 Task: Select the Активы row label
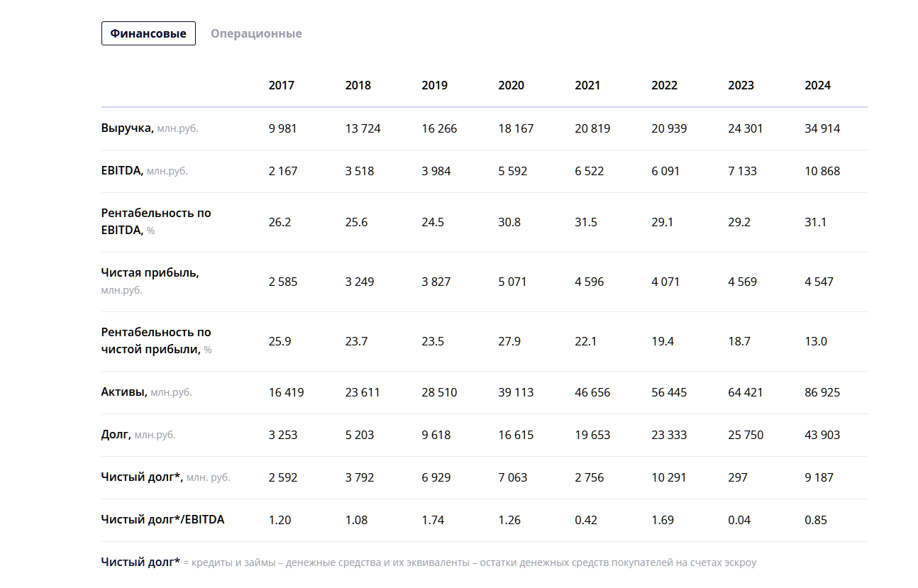tap(124, 392)
